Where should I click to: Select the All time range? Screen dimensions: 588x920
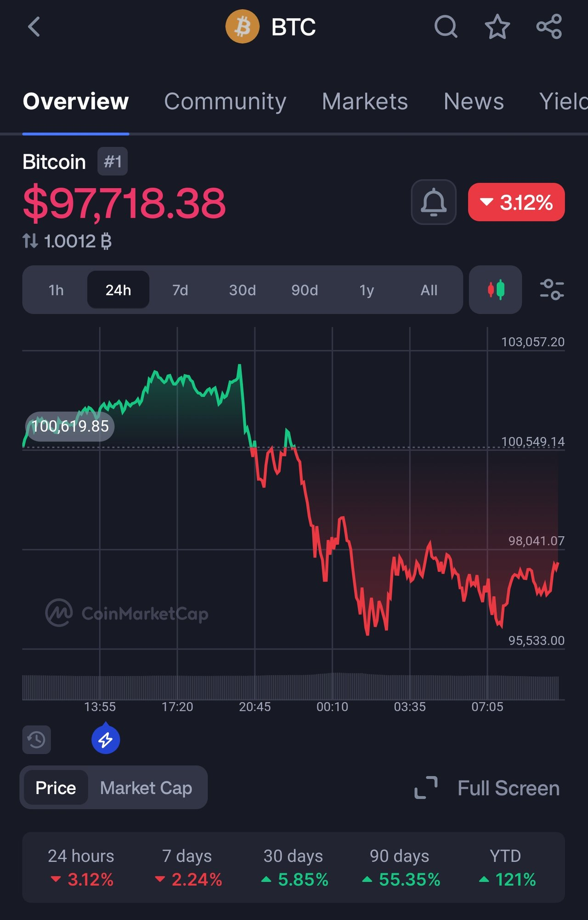coord(429,290)
